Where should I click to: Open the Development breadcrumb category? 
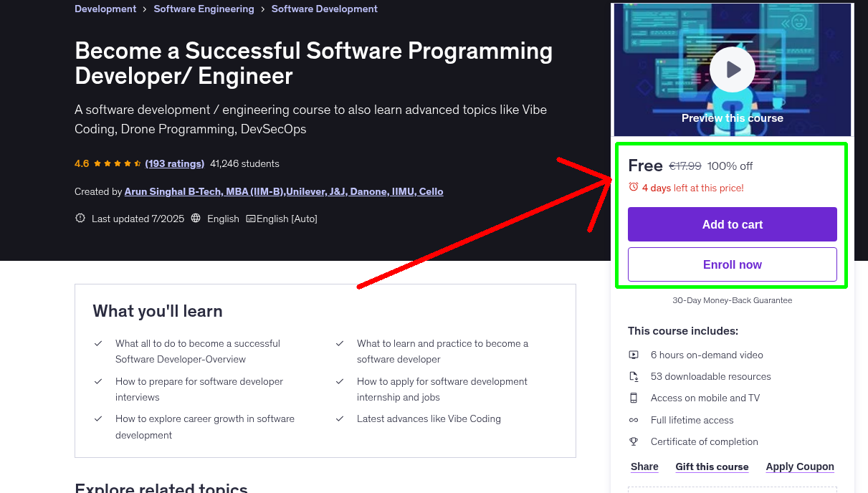click(x=105, y=9)
